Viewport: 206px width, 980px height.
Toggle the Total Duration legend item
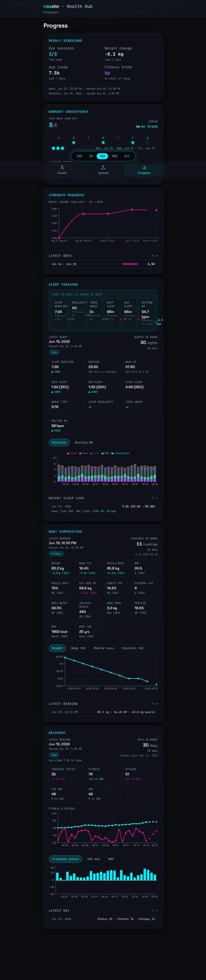(121, 453)
